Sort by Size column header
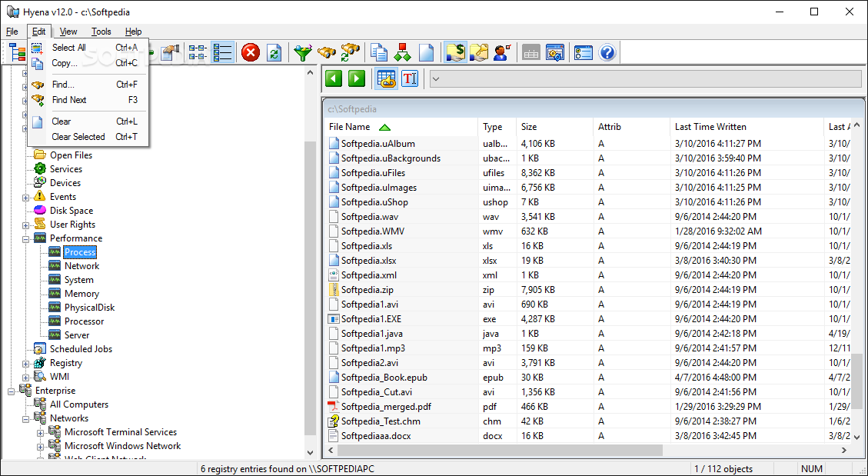The height and width of the screenshot is (476, 868). 554,127
